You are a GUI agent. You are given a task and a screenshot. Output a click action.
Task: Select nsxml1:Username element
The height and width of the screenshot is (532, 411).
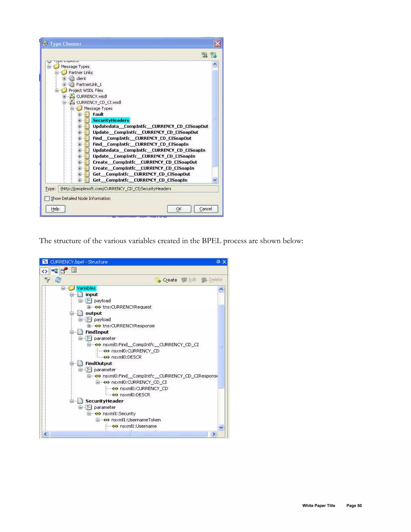[138, 426]
